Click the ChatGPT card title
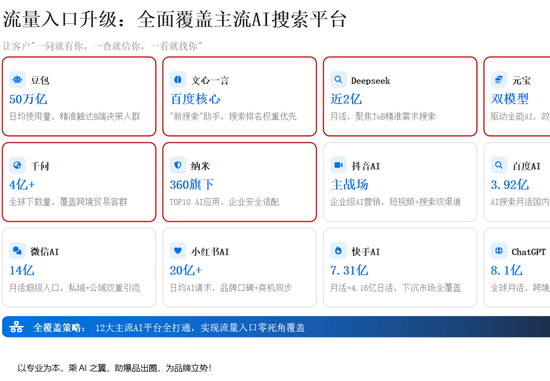 [529, 252]
